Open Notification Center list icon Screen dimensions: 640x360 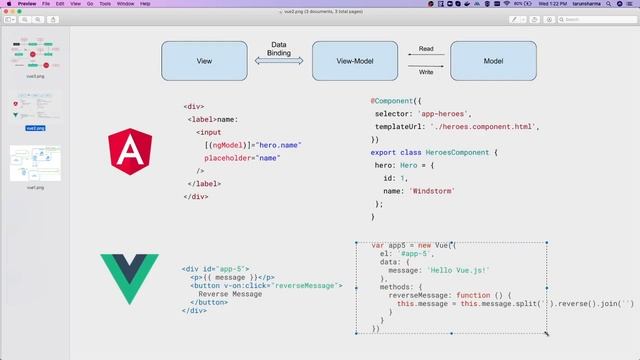tap(630, 4)
